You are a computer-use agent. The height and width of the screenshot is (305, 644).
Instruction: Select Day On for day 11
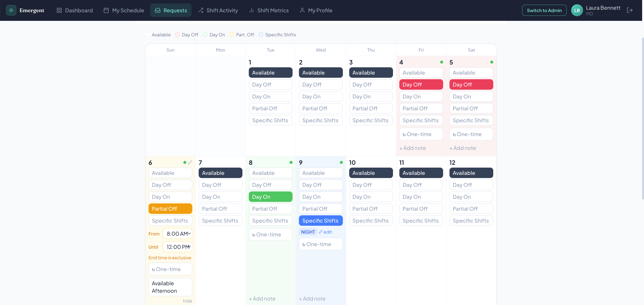(x=421, y=197)
